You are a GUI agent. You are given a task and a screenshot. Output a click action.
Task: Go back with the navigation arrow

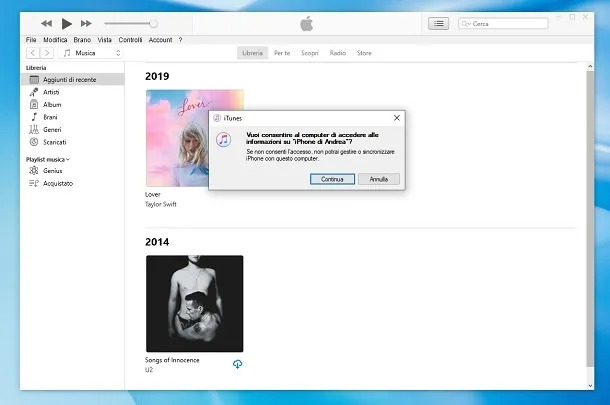(33, 53)
